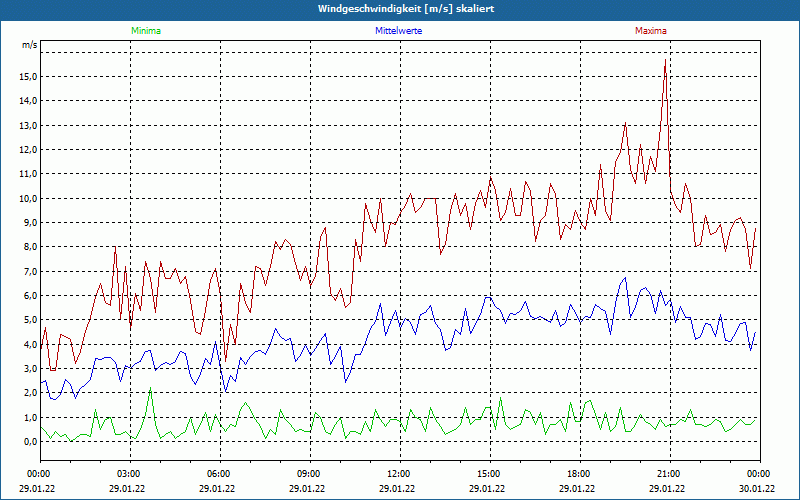The image size is (800, 500).
Task: Click the '4,0' y-axis value
Action: (30, 344)
